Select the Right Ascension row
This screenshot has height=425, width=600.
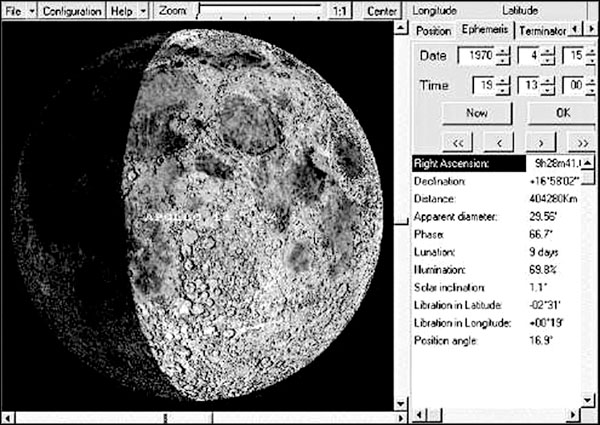497,164
